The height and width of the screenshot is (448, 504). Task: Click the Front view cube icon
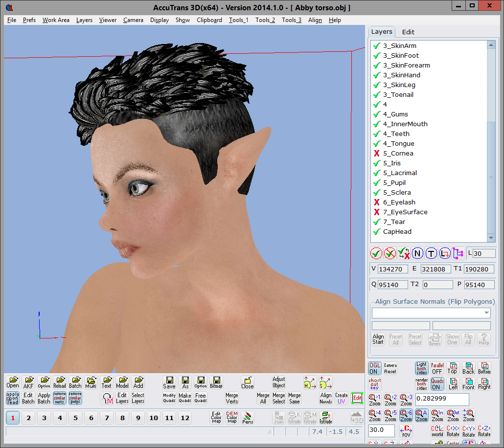pyautogui.click(x=468, y=383)
